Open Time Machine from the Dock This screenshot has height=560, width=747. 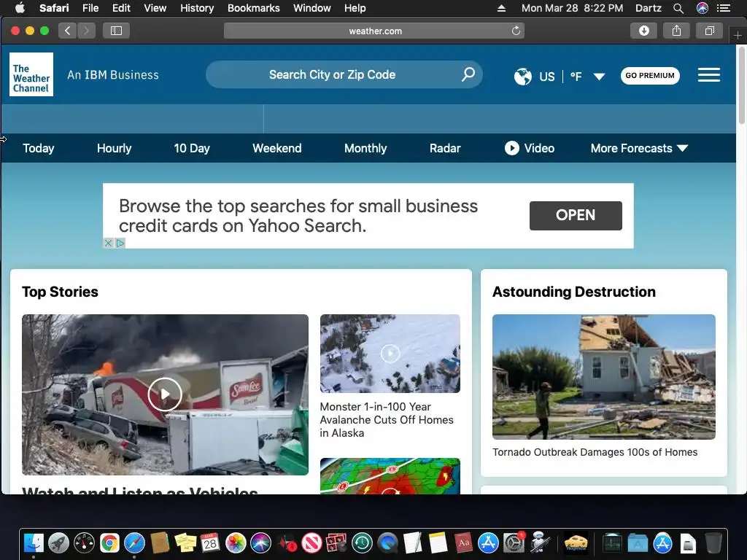[362, 542]
